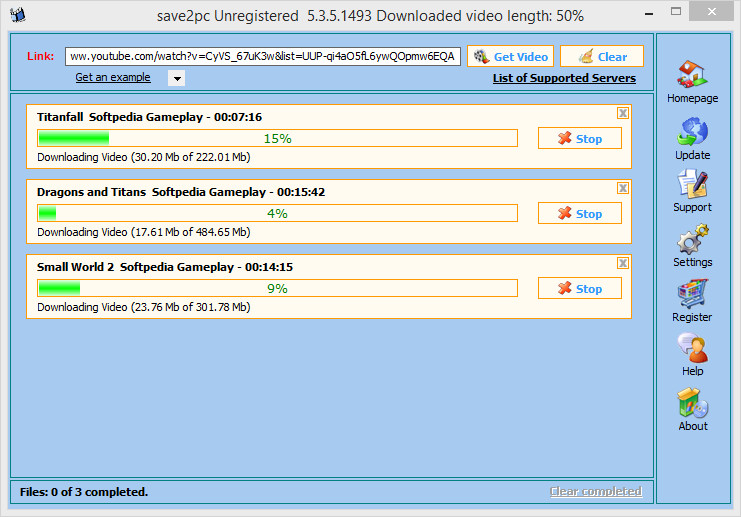Open the Homepage icon in sidebar
The image size is (741, 517).
click(x=692, y=75)
